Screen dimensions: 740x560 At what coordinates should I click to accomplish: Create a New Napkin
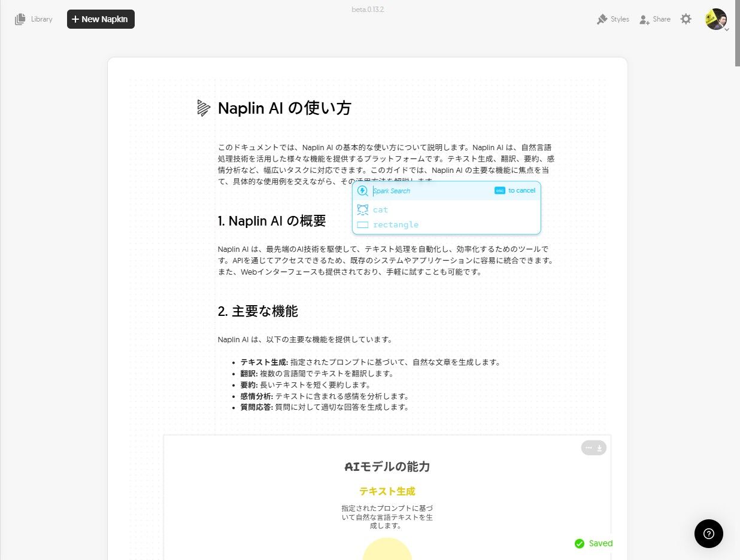[x=101, y=19]
